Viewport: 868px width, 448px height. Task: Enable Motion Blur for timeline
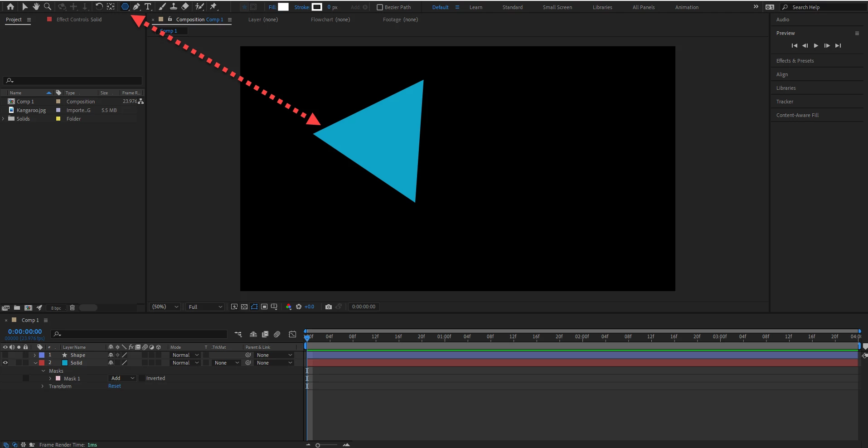[x=277, y=335]
